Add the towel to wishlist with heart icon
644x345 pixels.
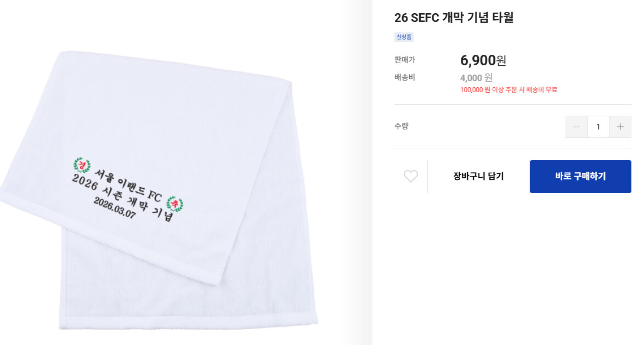[411, 176]
